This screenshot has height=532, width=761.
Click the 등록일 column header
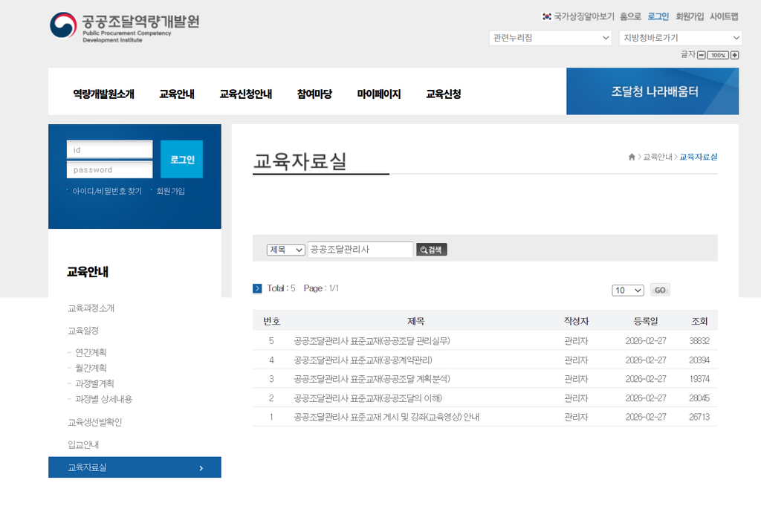(646, 321)
